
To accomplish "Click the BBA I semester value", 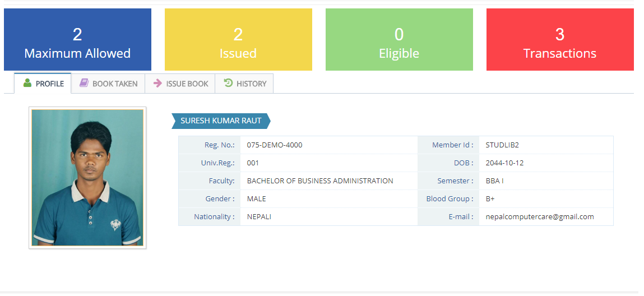I will pos(495,181).
